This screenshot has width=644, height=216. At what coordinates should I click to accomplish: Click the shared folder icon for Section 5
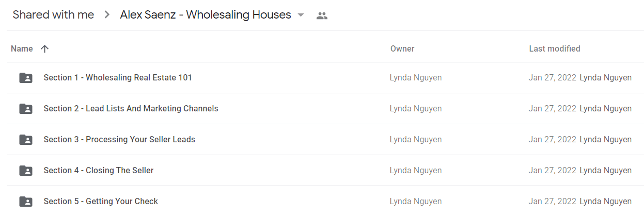(26, 202)
